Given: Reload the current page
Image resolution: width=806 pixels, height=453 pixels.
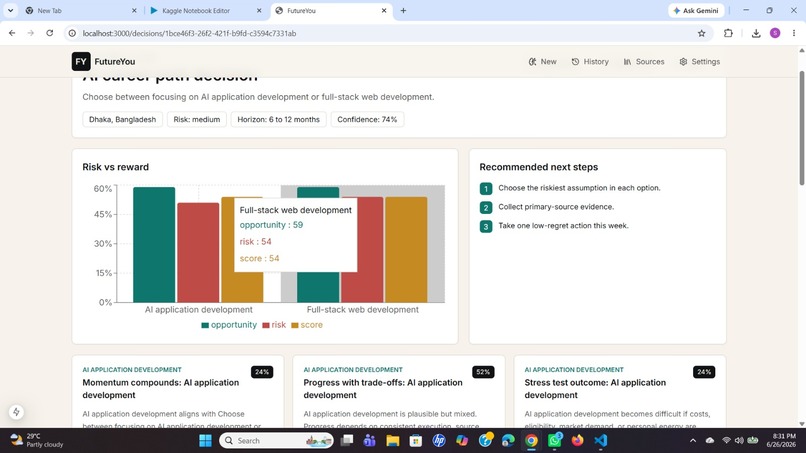Looking at the screenshot, I should tap(49, 33).
